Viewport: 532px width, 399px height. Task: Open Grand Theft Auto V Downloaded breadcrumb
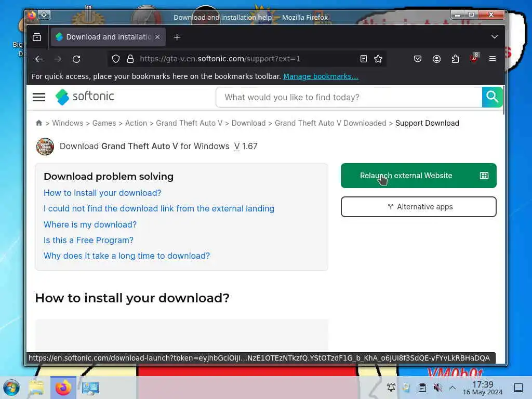(x=330, y=123)
